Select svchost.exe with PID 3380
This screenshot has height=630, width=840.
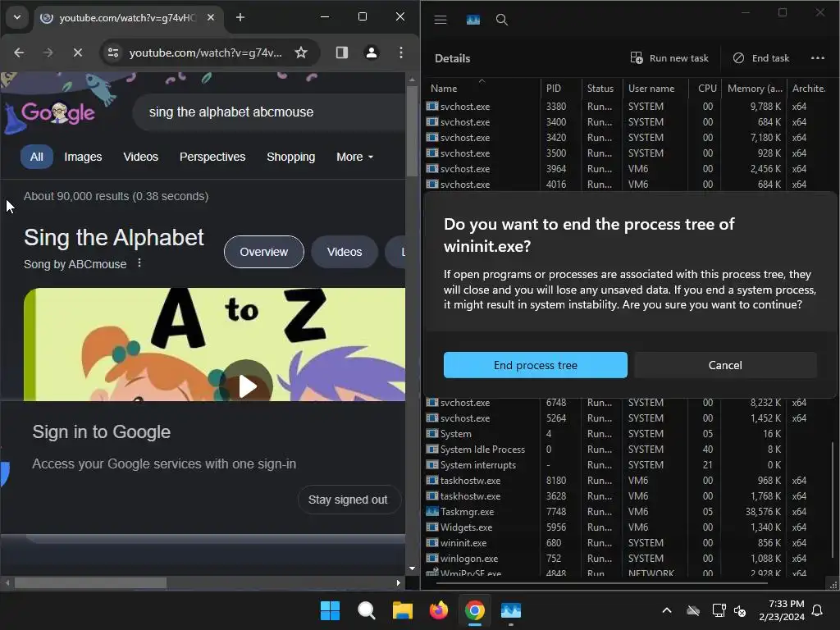(627, 106)
